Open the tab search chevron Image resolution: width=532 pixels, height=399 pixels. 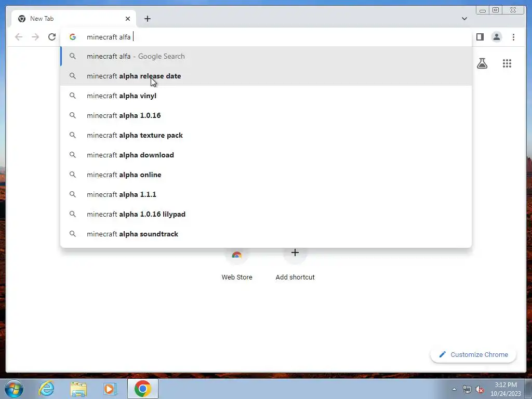[464, 19]
